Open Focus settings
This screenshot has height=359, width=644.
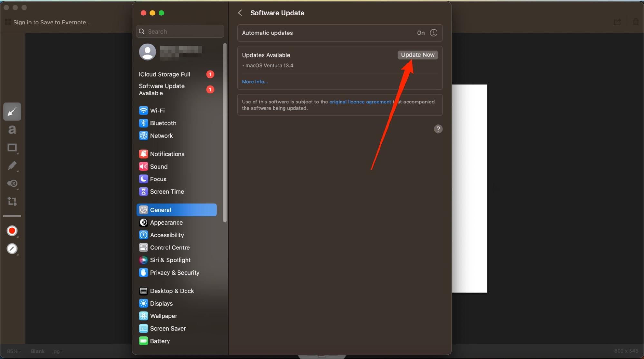(x=177, y=179)
